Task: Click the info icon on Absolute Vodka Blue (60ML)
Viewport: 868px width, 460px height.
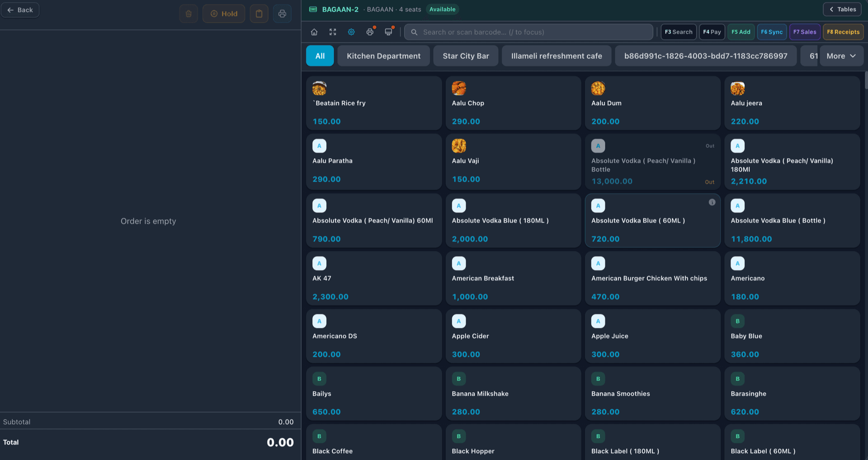Action: (x=712, y=202)
